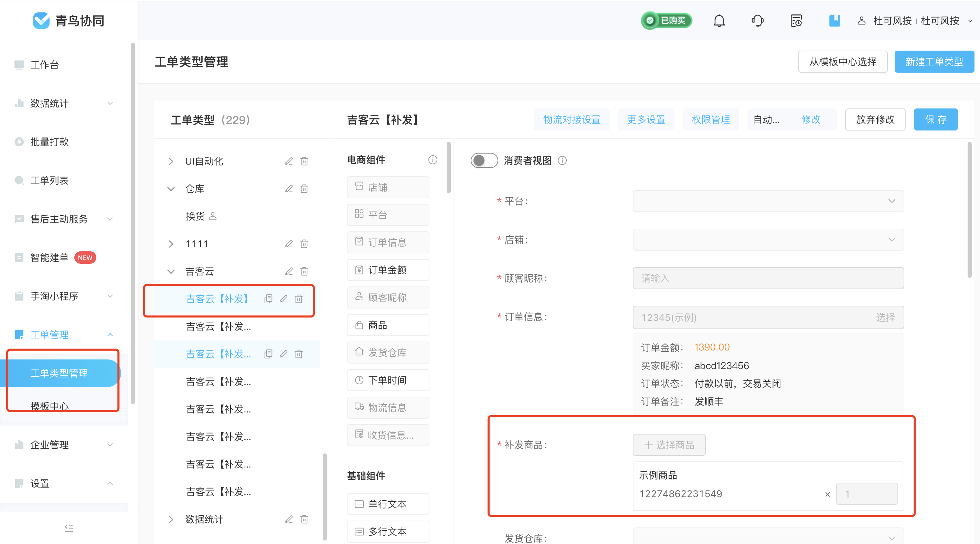
Task: Edit the 1111 category name
Action: tap(289, 244)
